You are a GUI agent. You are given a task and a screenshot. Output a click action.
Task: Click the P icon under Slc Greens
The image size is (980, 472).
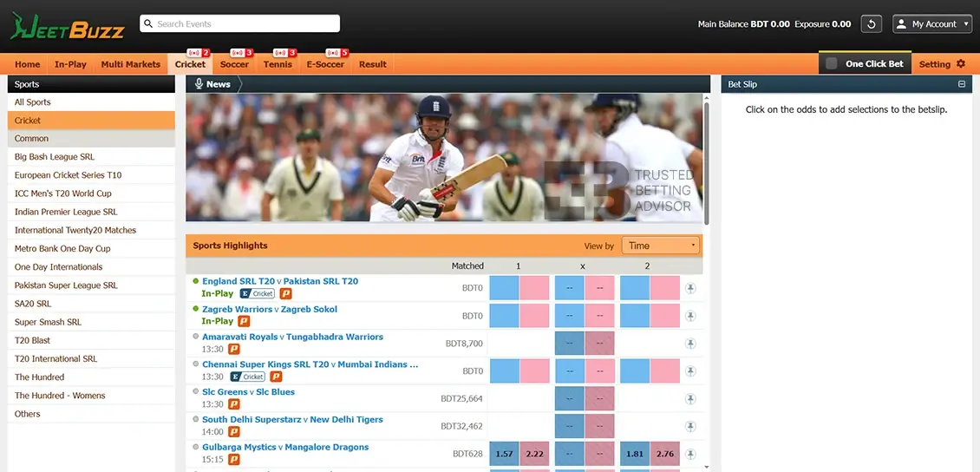click(x=234, y=403)
